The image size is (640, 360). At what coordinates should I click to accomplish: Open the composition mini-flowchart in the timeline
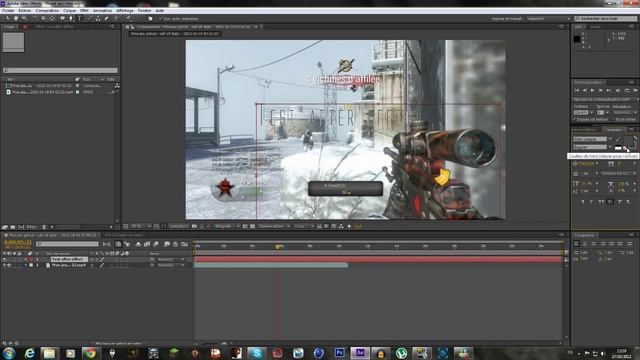107,244
